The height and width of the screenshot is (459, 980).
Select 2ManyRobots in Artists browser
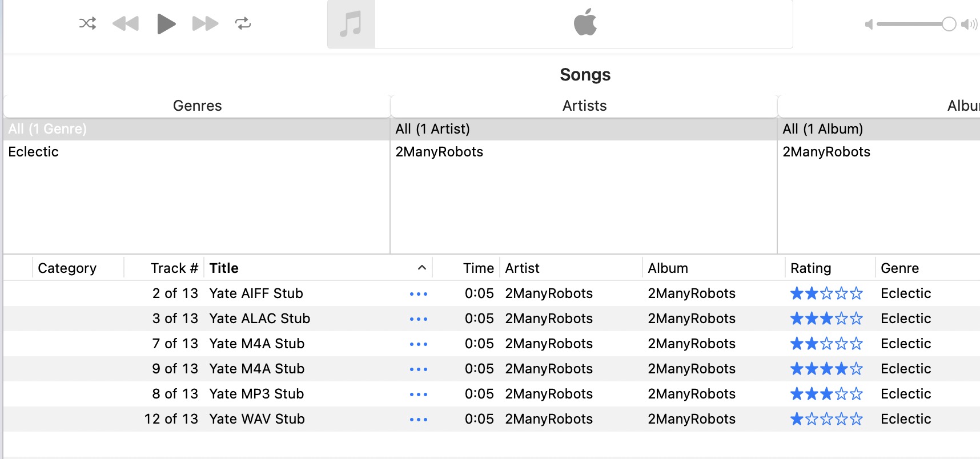pos(439,152)
